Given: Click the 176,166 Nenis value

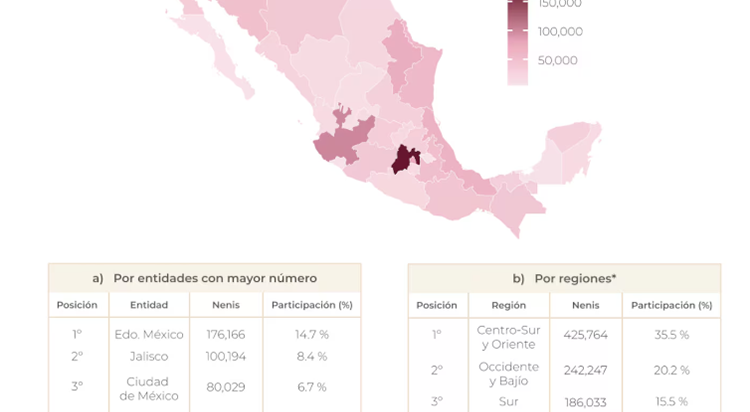Looking at the screenshot, I should click(226, 334).
